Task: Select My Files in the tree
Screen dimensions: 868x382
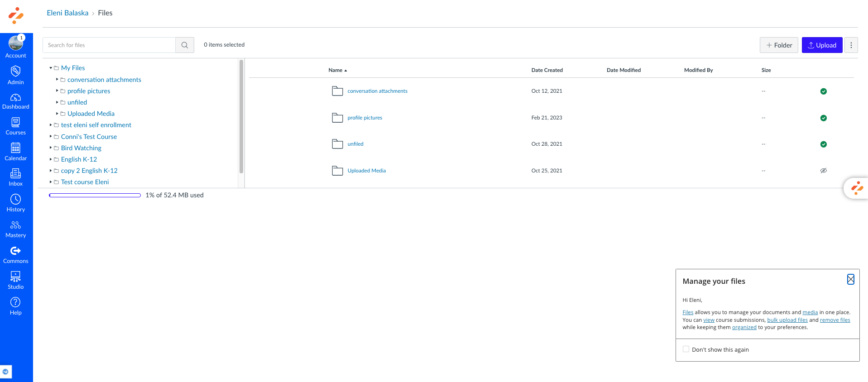Action: [73, 68]
